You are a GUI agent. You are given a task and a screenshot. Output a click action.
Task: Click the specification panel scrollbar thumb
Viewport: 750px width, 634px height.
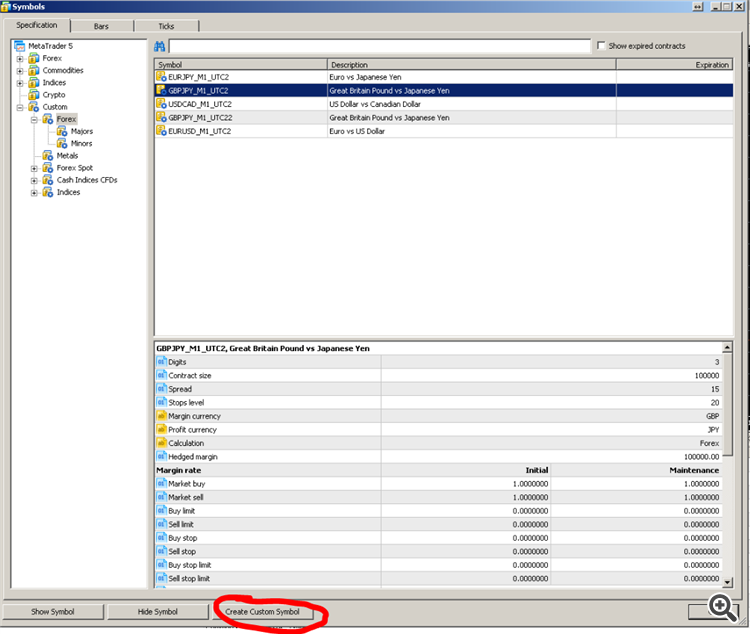727,404
